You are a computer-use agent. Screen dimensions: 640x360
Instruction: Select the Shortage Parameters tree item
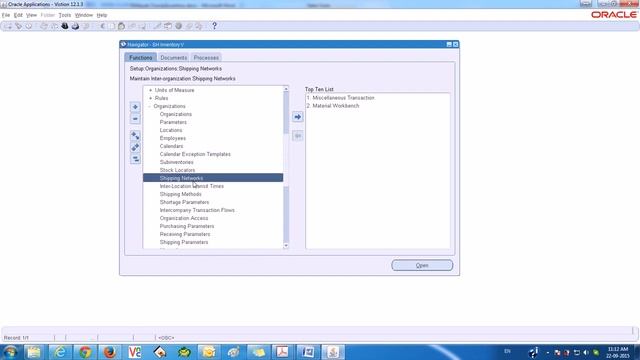click(x=184, y=202)
